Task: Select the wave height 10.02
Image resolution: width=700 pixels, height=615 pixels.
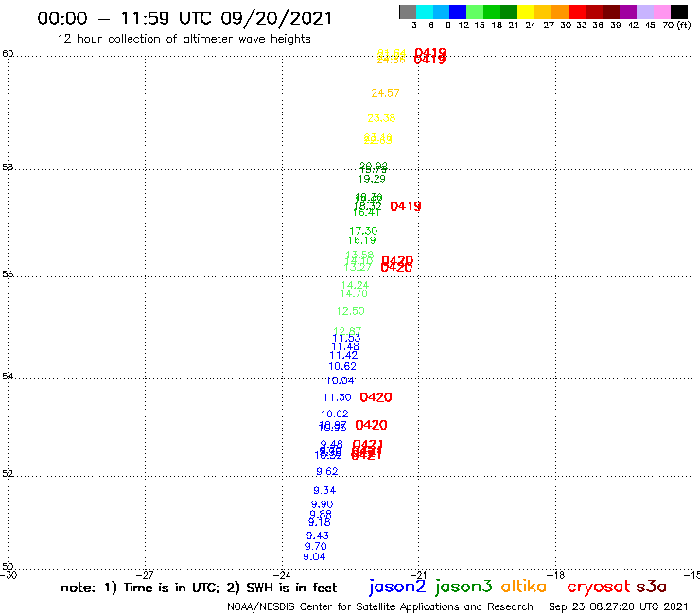Action: (x=334, y=414)
